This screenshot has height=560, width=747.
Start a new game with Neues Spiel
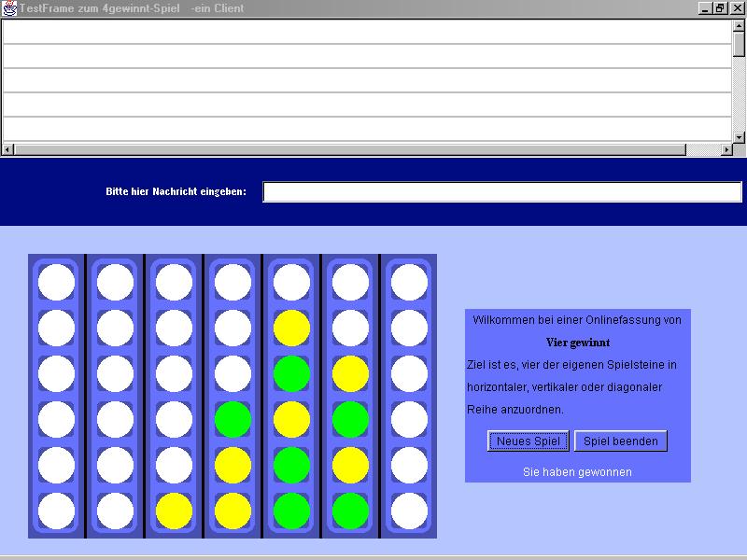click(x=528, y=441)
